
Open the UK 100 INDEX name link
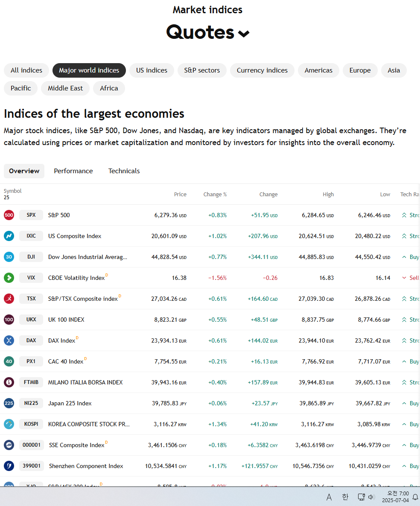(x=66, y=320)
